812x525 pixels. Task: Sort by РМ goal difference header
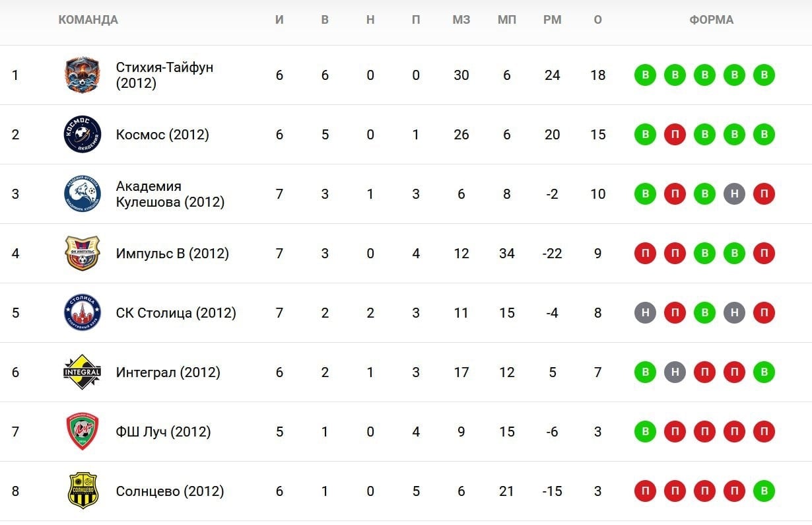pos(553,20)
